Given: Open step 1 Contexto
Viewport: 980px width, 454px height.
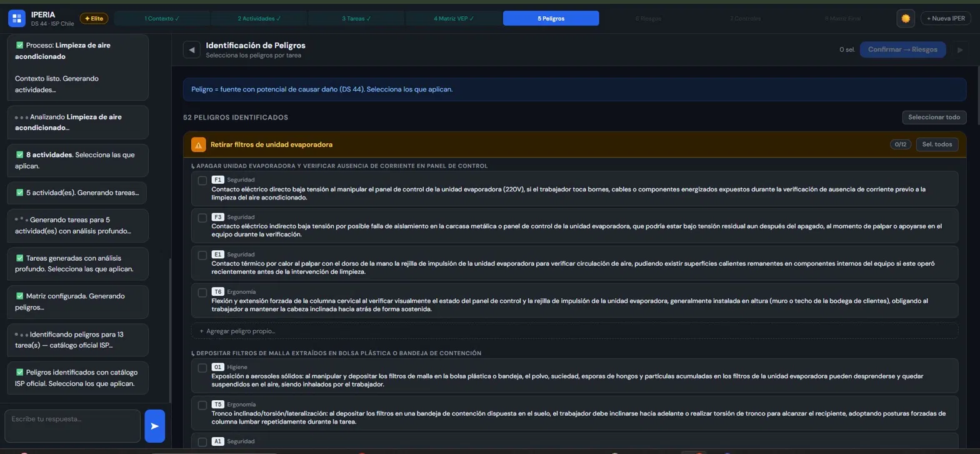Looking at the screenshot, I should pyautogui.click(x=162, y=19).
